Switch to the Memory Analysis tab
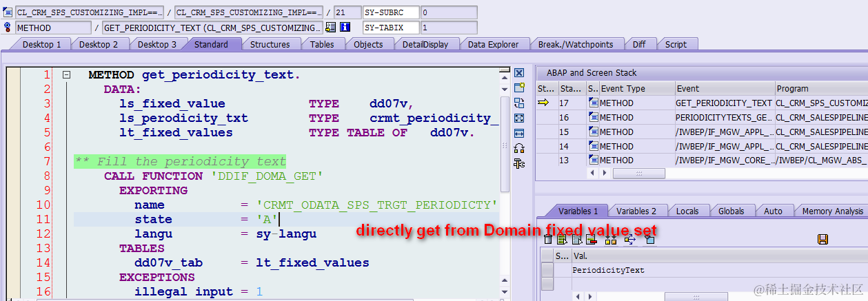The height and width of the screenshot is (301, 868). pyautogui.click(x=832, y=211)
